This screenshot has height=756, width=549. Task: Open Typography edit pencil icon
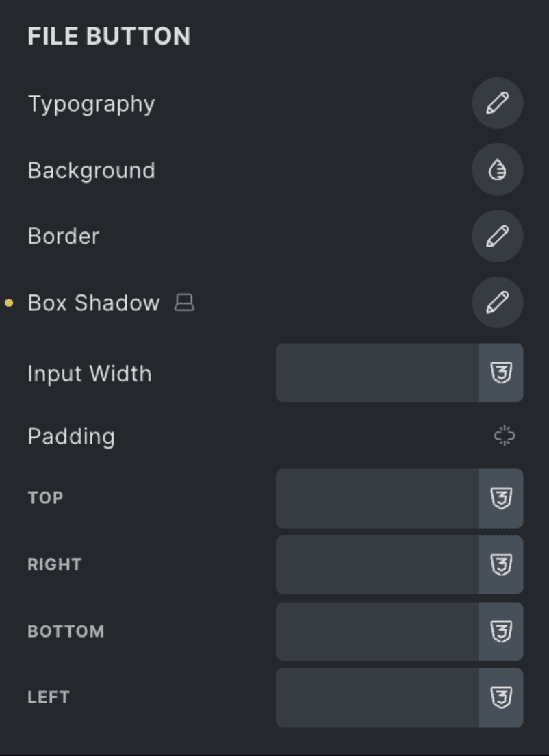click(x=498, y=104)
